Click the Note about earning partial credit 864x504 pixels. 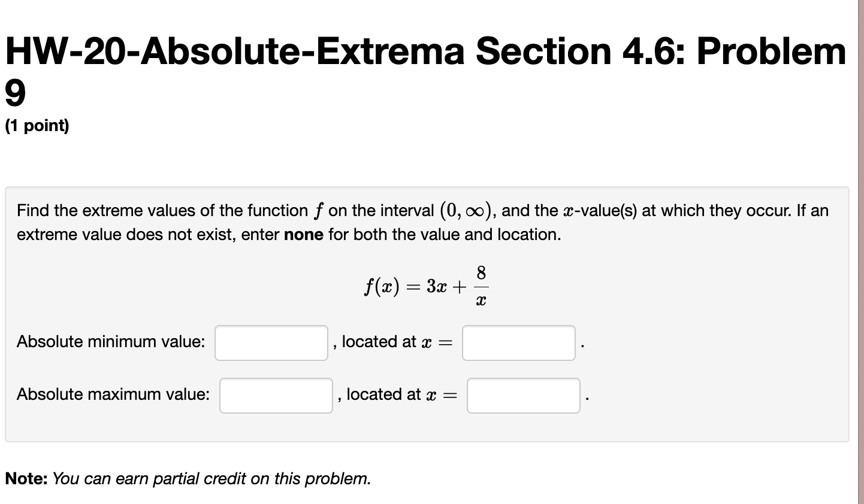(x=188, y=479)
